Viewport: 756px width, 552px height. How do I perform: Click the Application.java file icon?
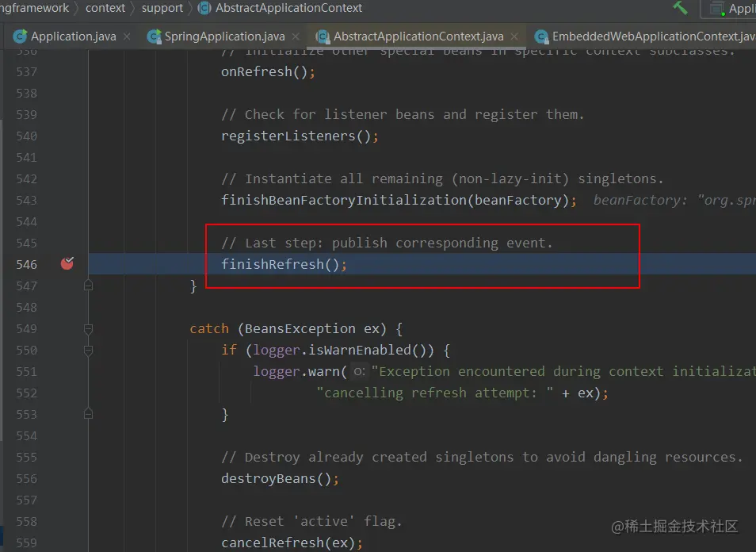coord(21,36)
